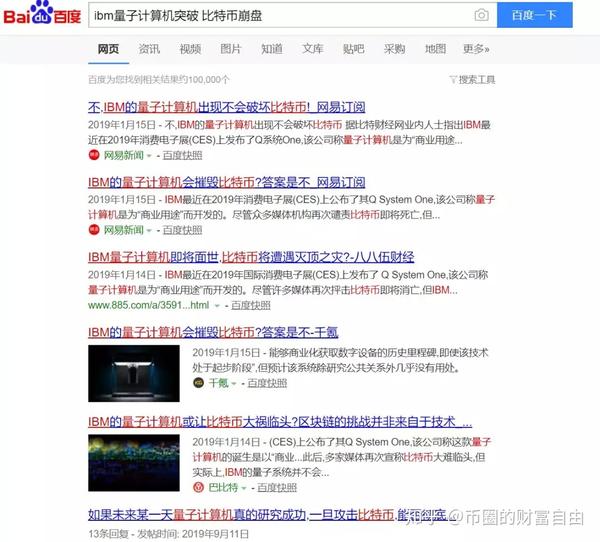Select the 网页 tab
Screen dimensions: 600x542
(x=108, y=49)
